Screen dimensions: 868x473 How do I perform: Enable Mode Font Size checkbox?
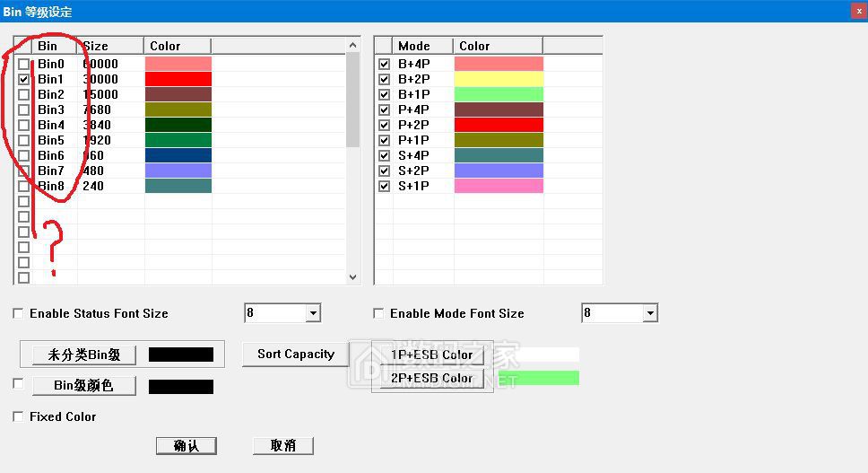[x=378, y=313]
